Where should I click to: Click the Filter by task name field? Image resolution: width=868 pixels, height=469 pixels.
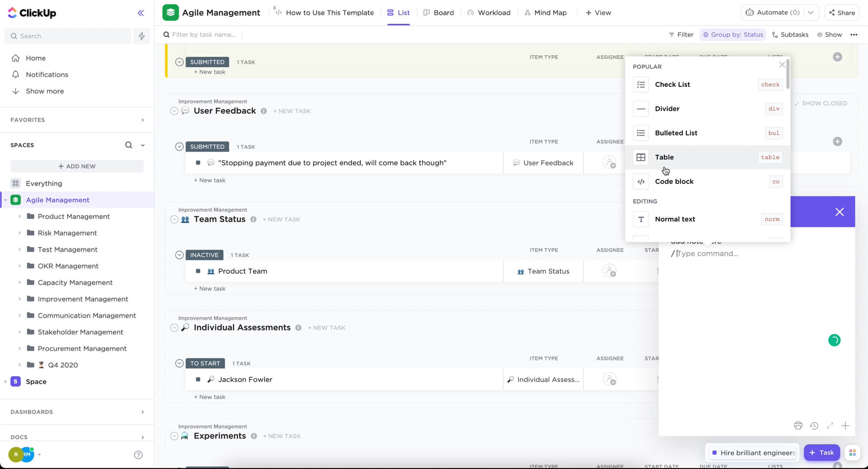point(204,34)
